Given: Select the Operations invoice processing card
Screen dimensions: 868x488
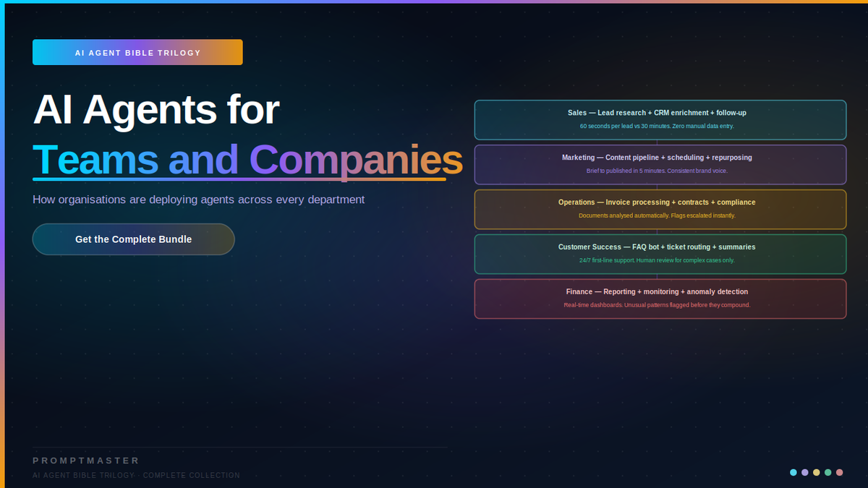Looking at the screenshot, I should [x=660, y=210].
